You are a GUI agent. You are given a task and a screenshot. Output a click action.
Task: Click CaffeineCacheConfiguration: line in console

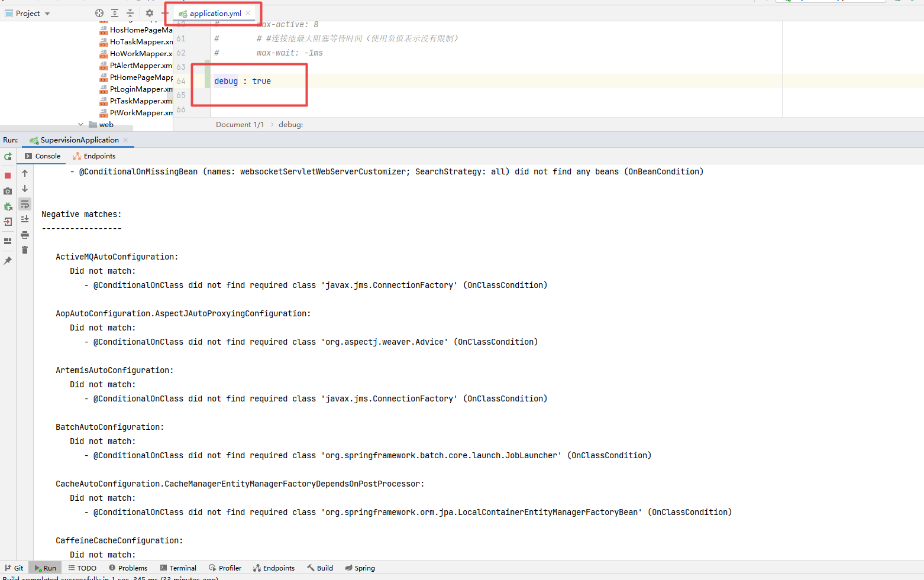tap(119, 540)
